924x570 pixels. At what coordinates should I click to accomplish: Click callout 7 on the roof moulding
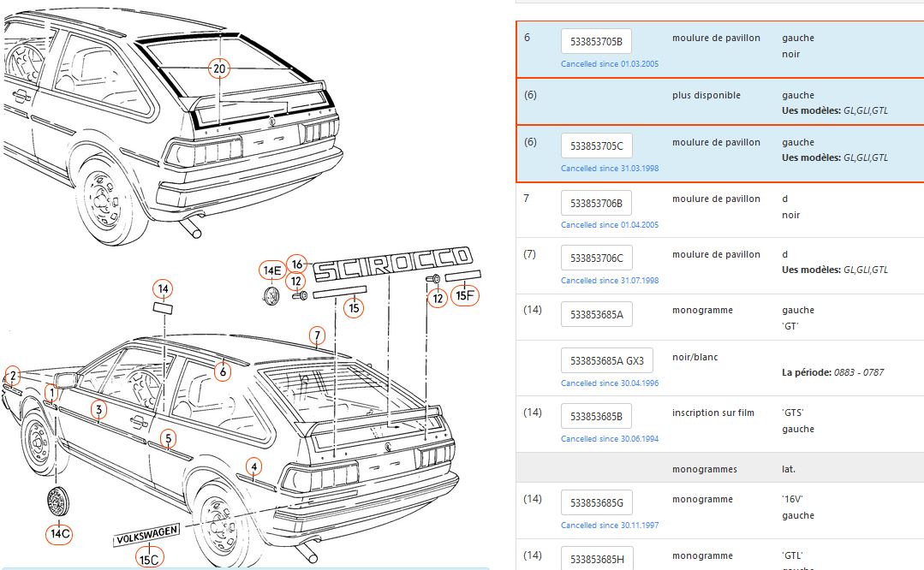pyautogui.click(x=317, y=335)
